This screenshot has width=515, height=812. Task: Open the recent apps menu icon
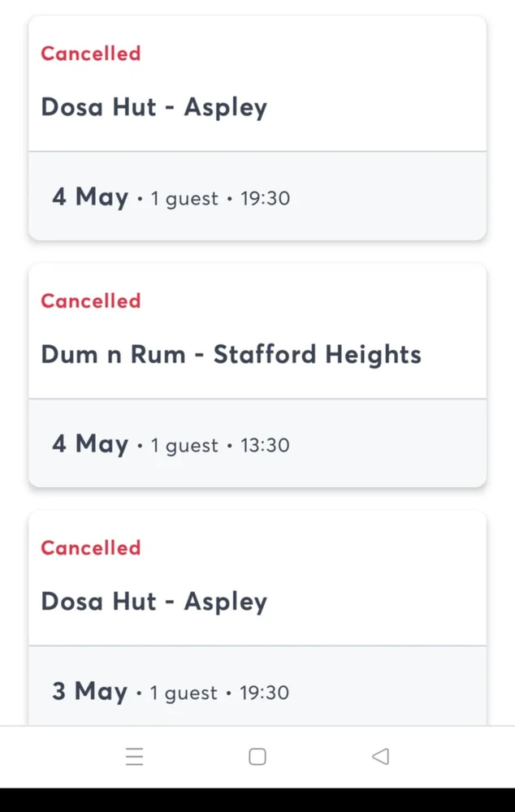tap(135, 757)
